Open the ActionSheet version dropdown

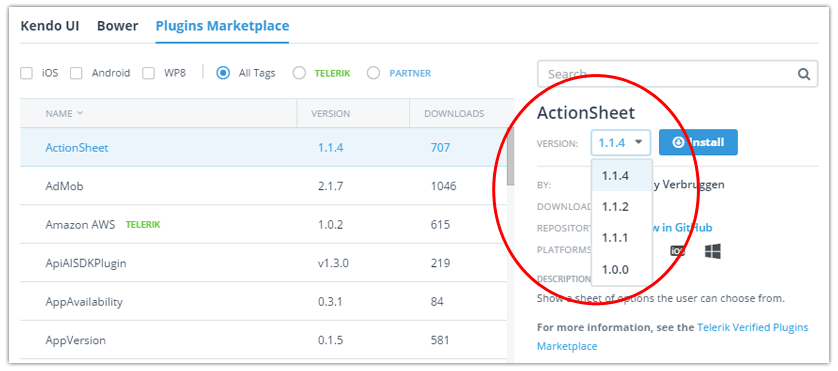click(620, 143)
